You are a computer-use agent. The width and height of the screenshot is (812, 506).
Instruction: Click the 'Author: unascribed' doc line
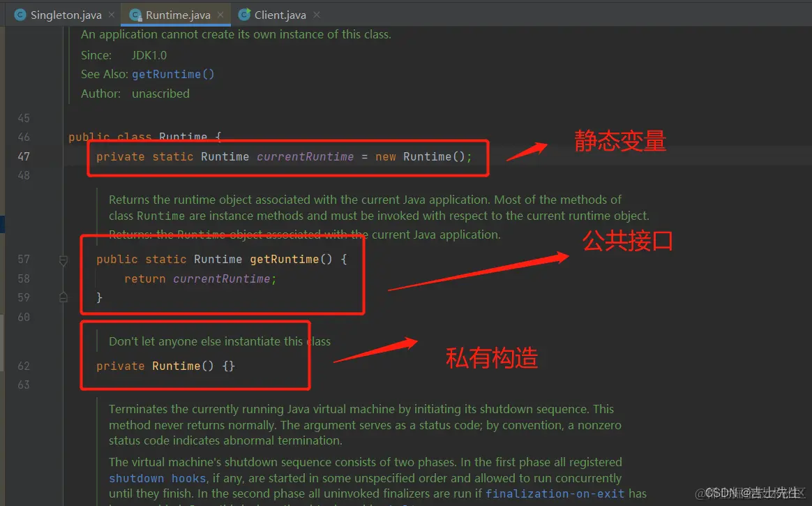tap(135, 94)
